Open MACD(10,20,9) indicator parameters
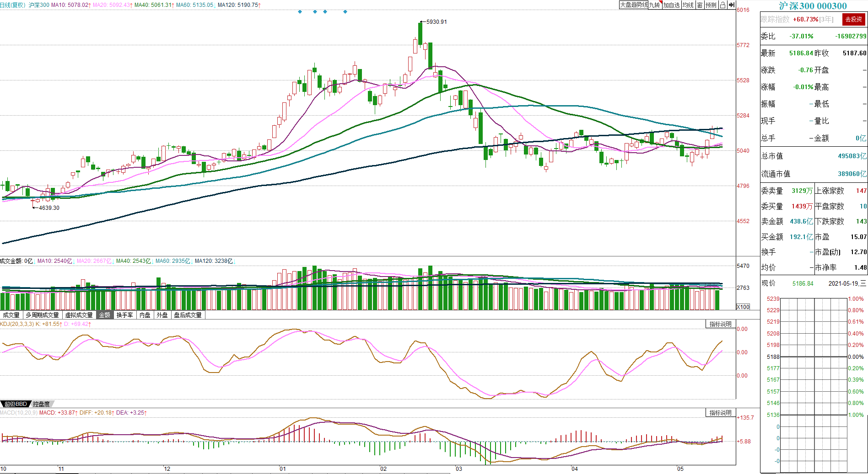The image size is (868, 474). point(19,413)
